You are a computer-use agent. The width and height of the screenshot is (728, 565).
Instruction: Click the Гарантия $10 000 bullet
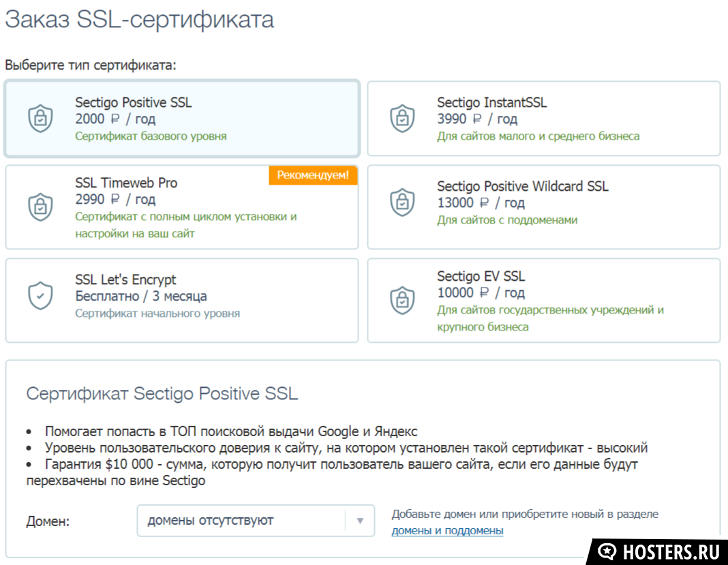tap(332, 472)
